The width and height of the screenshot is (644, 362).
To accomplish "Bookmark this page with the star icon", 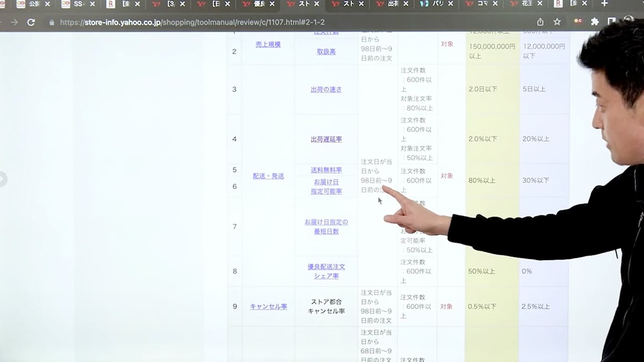I will point(557,22).
